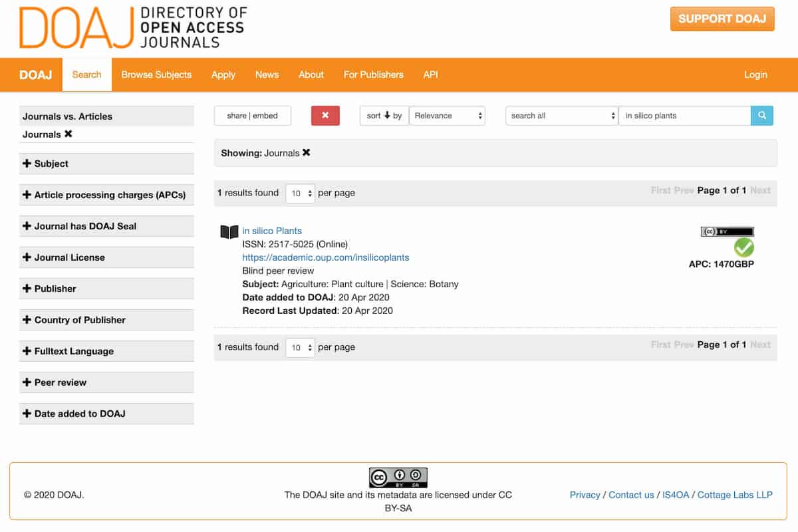Image resolution: width=798 pixels, height=532 pixels.
Task: Open the search all field selector
Action: coord(561,115)
